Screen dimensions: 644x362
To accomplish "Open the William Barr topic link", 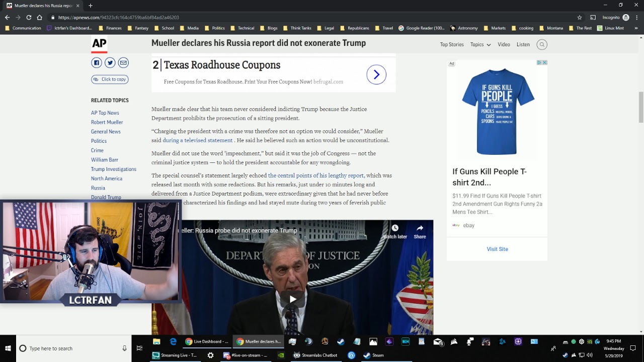I will [105, 160].
